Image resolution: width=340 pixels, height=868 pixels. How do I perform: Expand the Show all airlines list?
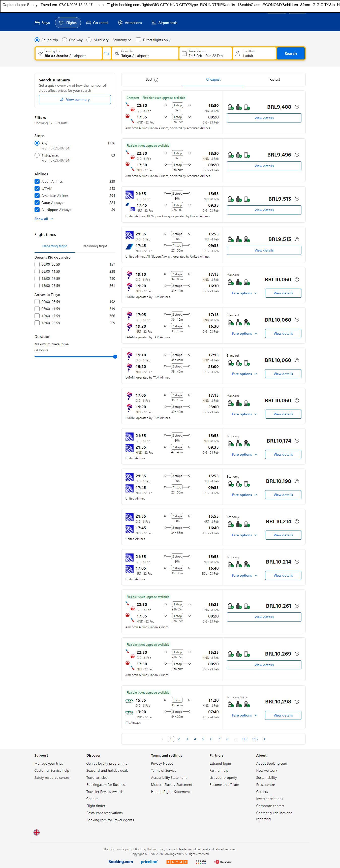(44, 219)
